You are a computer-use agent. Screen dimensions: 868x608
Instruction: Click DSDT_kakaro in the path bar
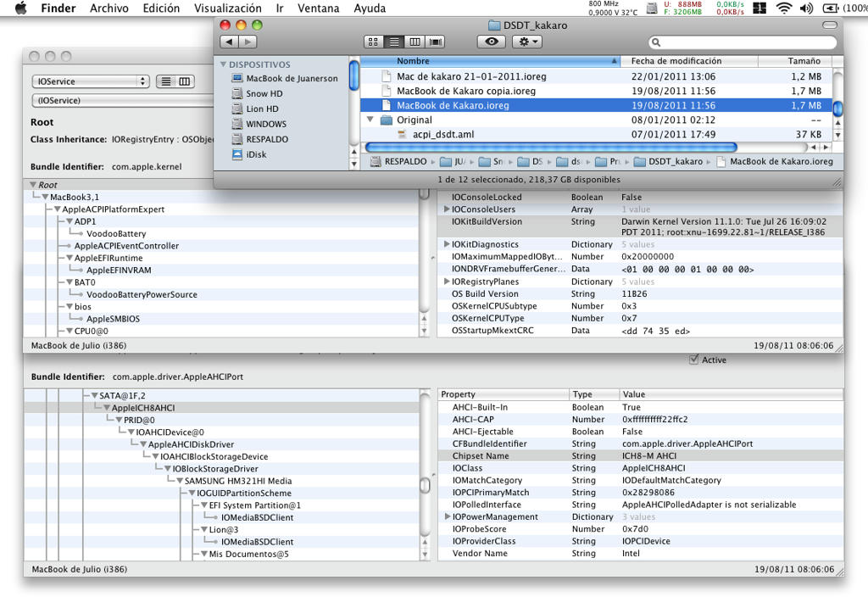pos(668,162)
